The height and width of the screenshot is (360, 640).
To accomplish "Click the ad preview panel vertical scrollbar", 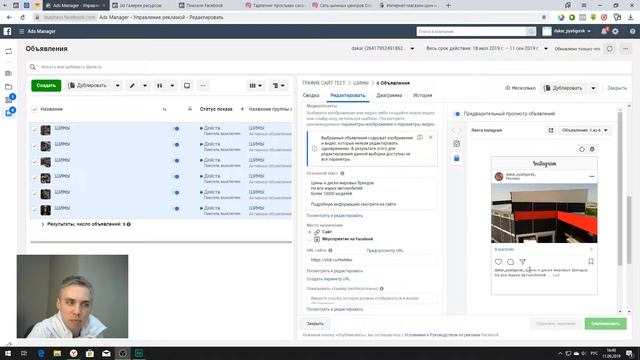I will [620, 188].
